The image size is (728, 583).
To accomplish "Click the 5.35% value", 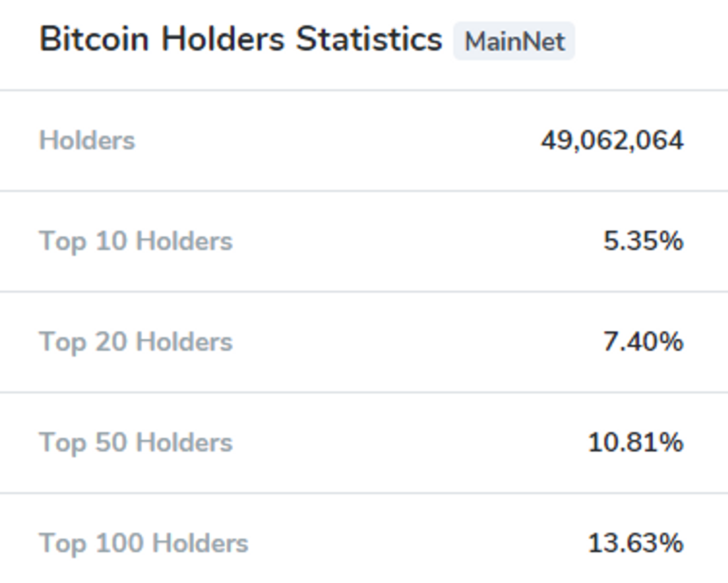I will [x=643, y=241].
